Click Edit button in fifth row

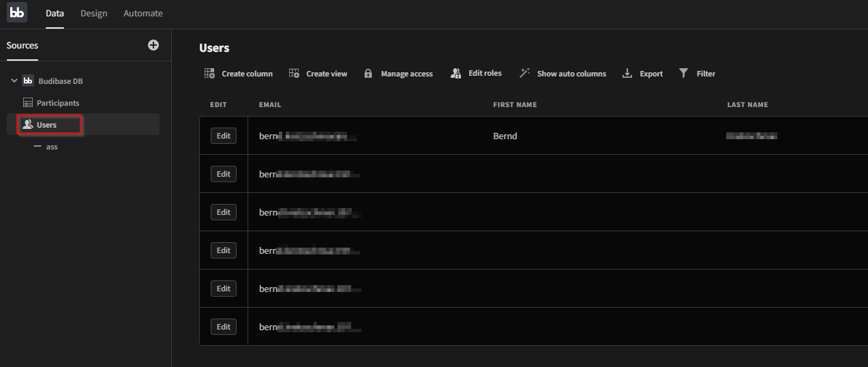click(x=224, y=289)
